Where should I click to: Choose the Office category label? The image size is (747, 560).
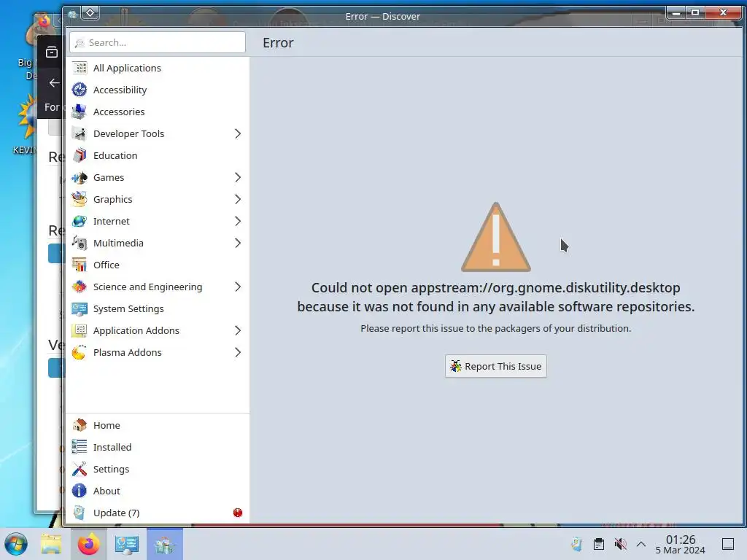[107, 265]
